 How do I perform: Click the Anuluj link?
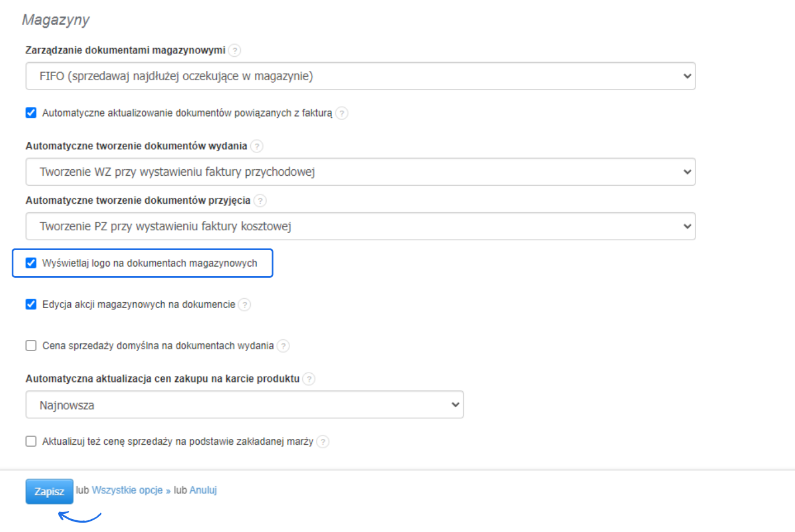click(203, 490)
